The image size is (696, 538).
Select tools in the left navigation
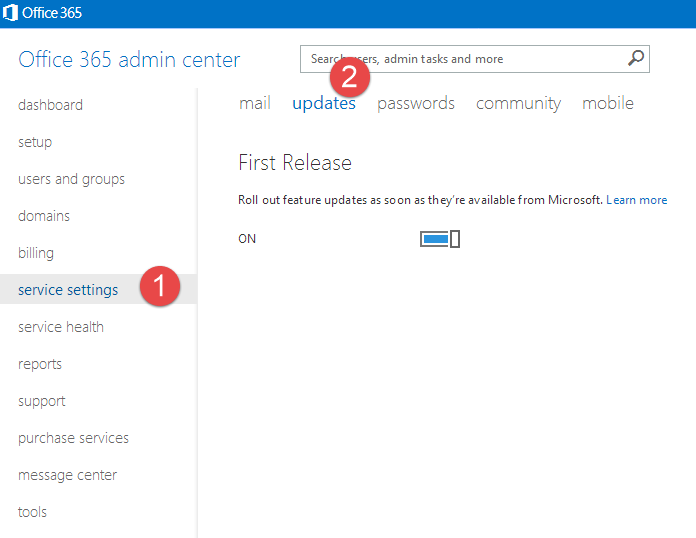[32, 512]
